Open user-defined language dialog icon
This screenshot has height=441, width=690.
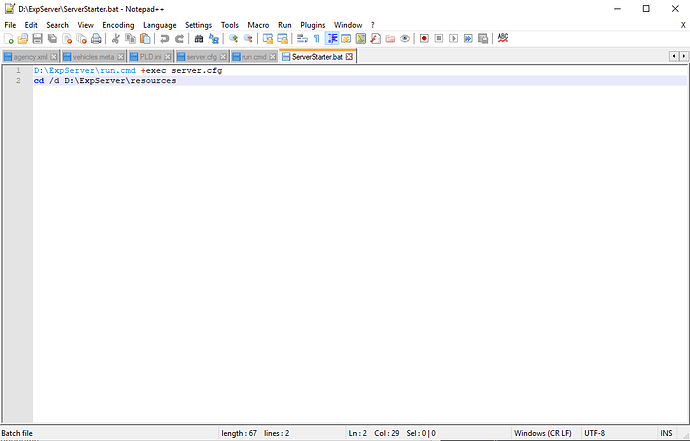click(x=346, y=39)
